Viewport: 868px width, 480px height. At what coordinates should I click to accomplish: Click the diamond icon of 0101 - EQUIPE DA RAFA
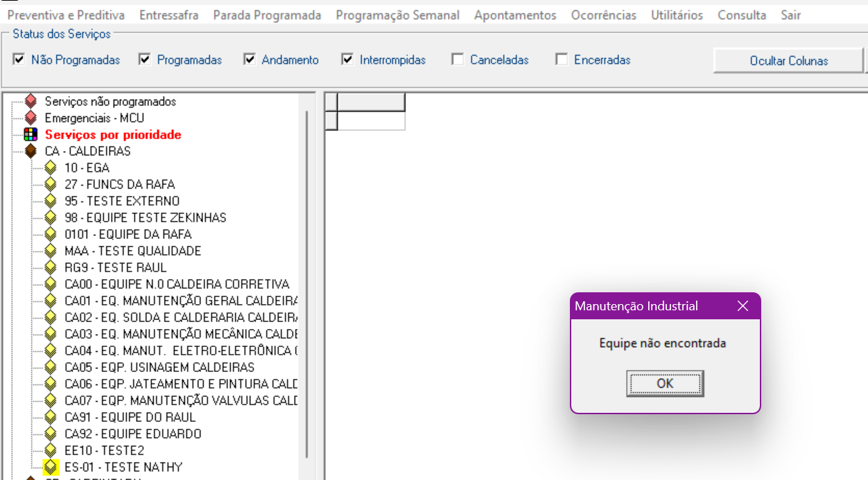(x=50, y=234)
